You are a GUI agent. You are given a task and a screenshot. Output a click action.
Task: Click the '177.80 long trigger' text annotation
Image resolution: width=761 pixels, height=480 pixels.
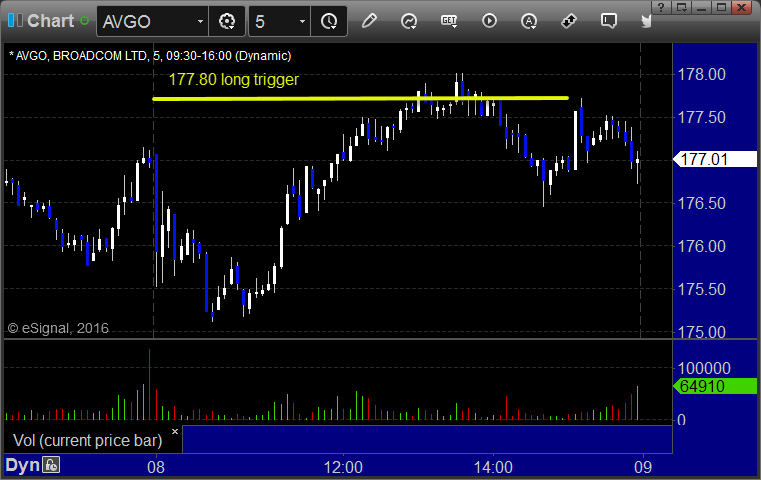coord(233,80)
